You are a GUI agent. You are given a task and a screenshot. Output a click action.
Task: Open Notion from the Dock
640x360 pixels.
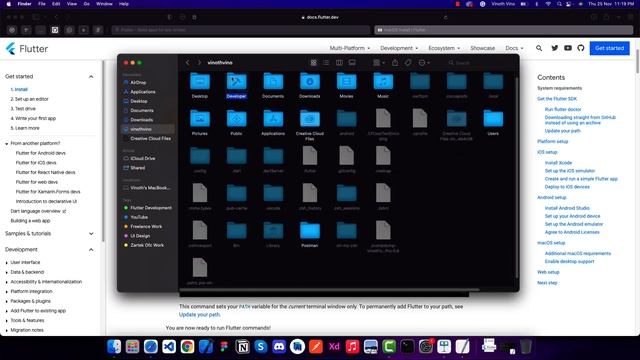pyautogui.click(x=242, y=347)
